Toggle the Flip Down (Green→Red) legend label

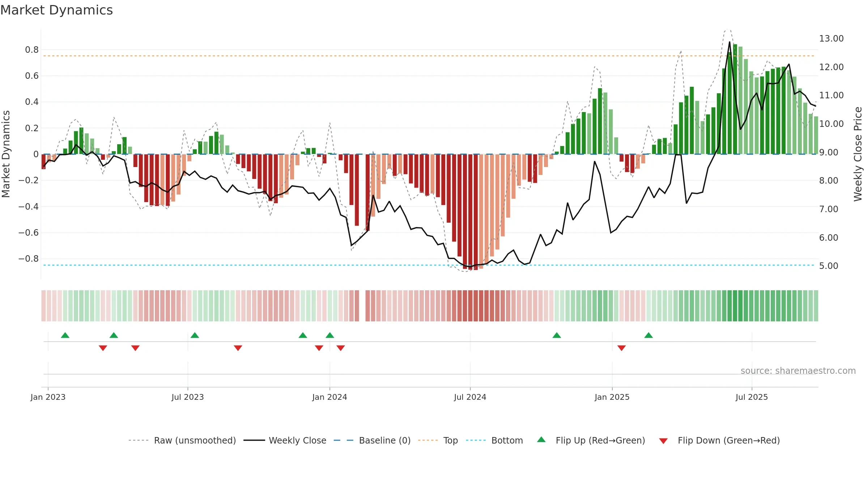tap(729, 440)
